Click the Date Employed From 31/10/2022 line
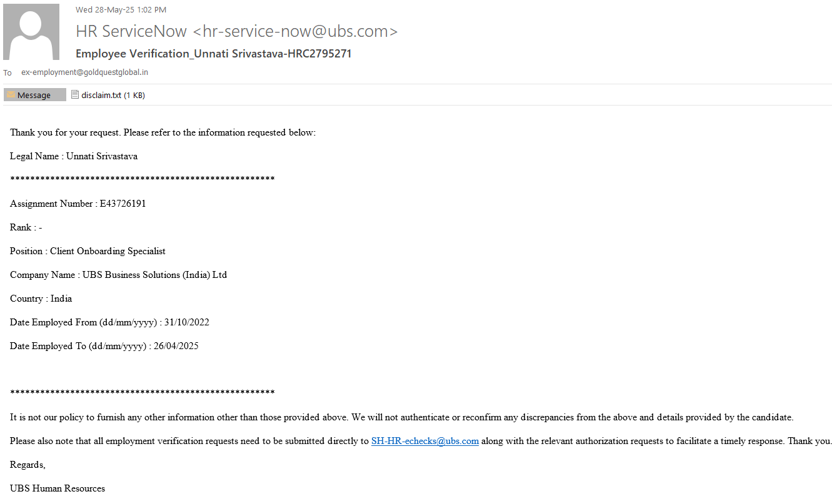The image size is (832, 504). click(x=109, y=322)
